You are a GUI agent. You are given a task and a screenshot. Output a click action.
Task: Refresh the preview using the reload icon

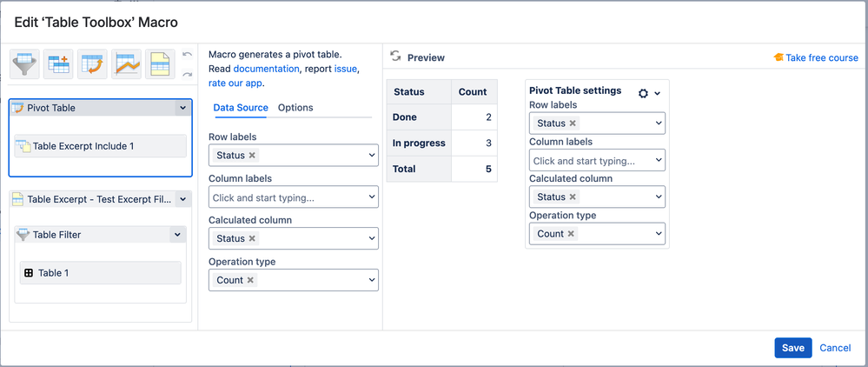click(395, 57)
